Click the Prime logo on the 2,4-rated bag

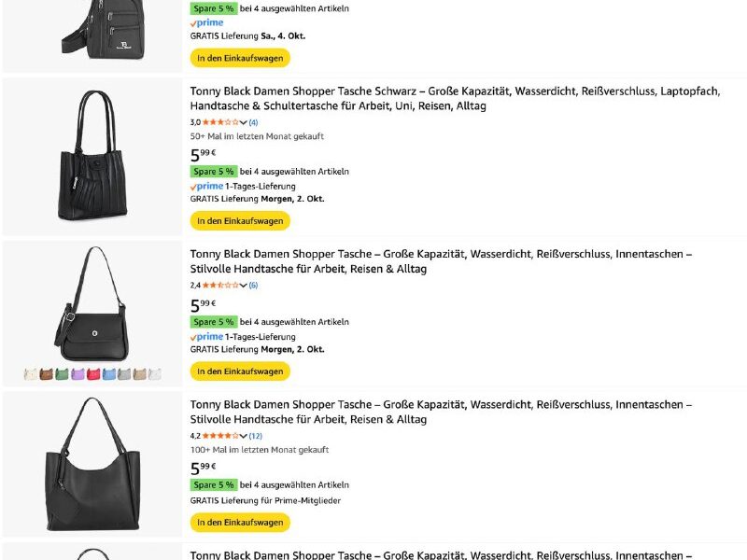coord(207,337)
